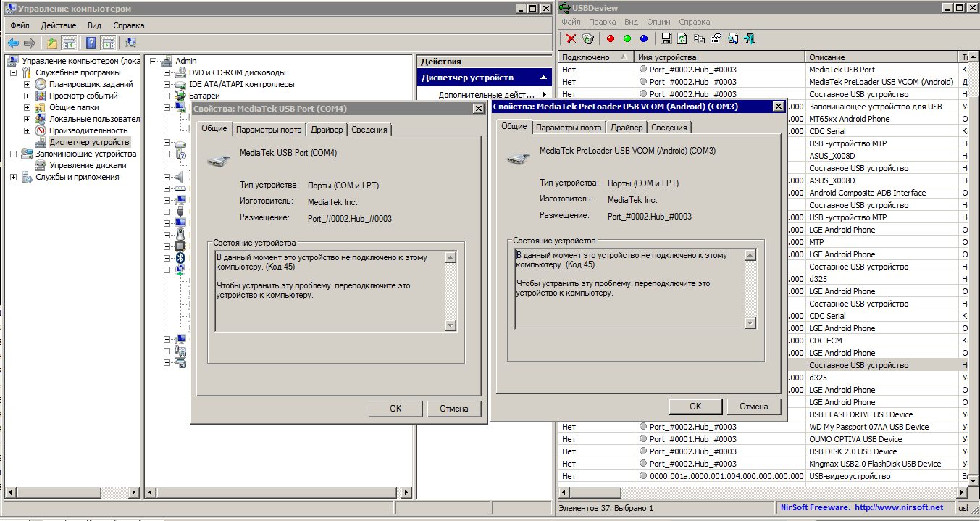Click the floppy disk save icon

[x=666, y=39]
